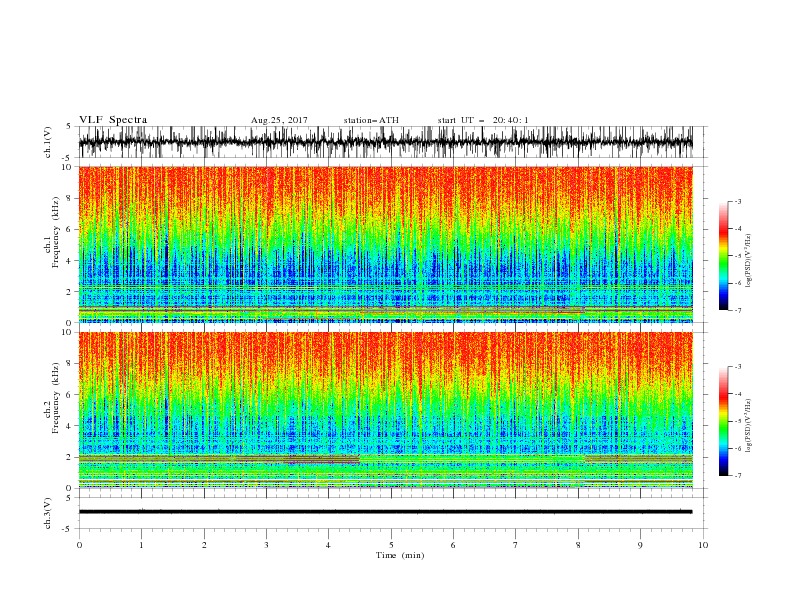Click inside the ch.2 spectrogram panel
Viewport: 792px width, 612px height.
(x=385, y=410)
